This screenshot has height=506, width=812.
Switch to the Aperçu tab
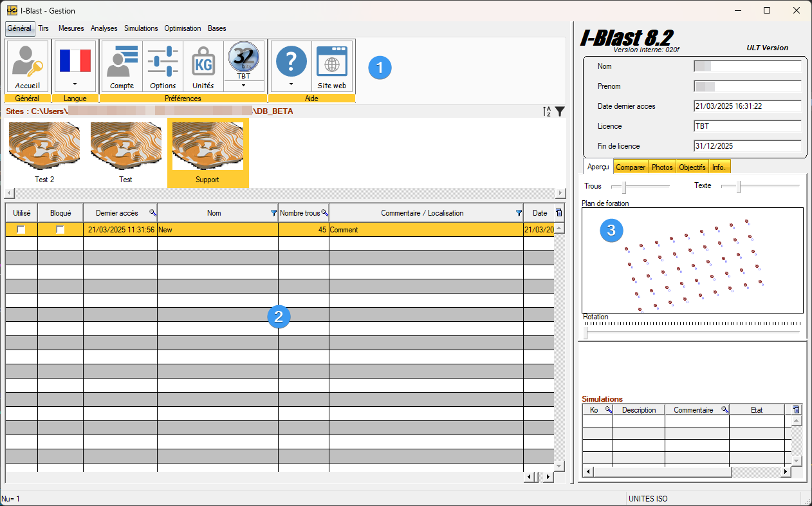point(598,167)
